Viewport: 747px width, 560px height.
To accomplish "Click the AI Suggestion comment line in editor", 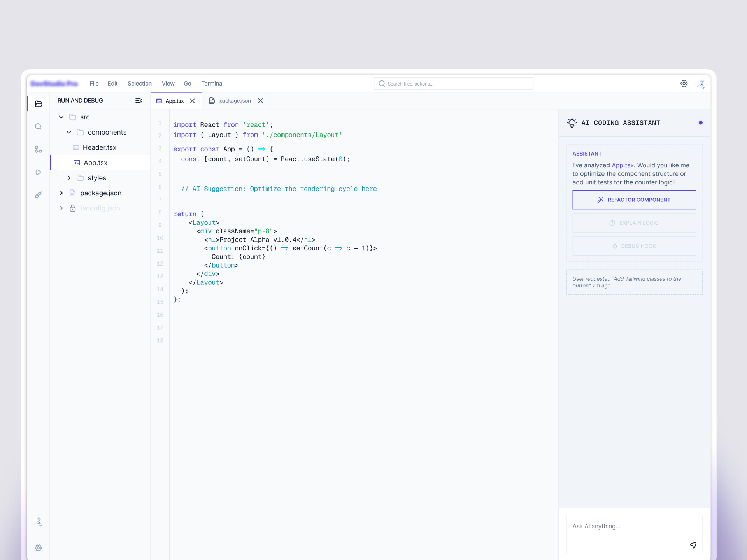I will pos(279,189).
